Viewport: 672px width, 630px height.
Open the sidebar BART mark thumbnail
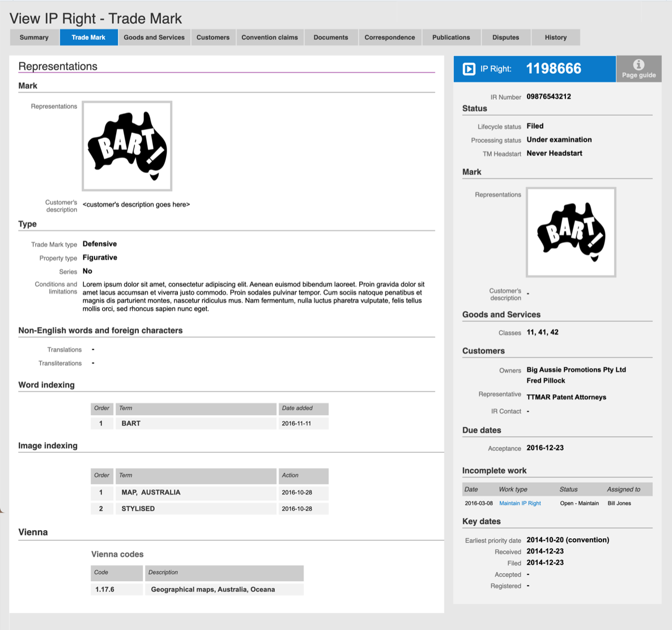(x=571, y=232)
